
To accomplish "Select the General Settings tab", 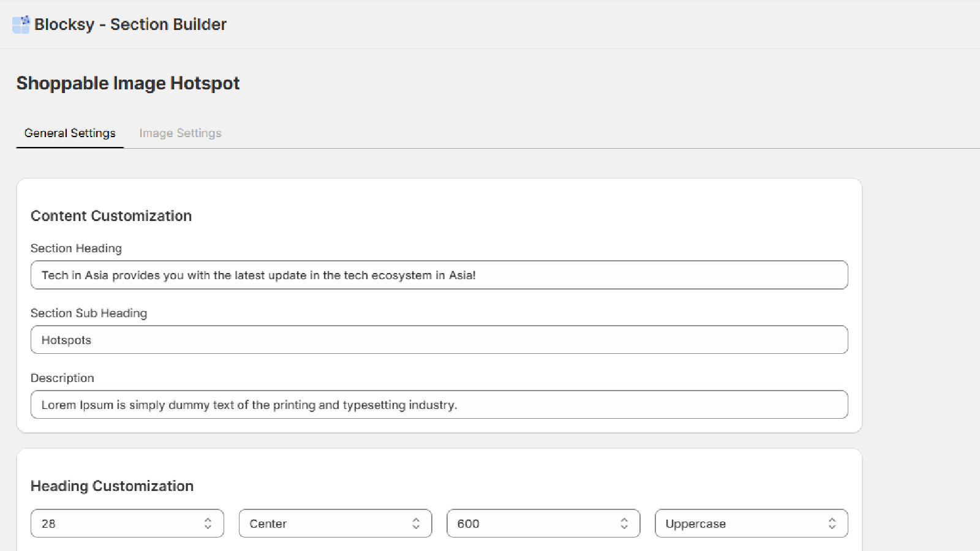I will tap(70, 133).
